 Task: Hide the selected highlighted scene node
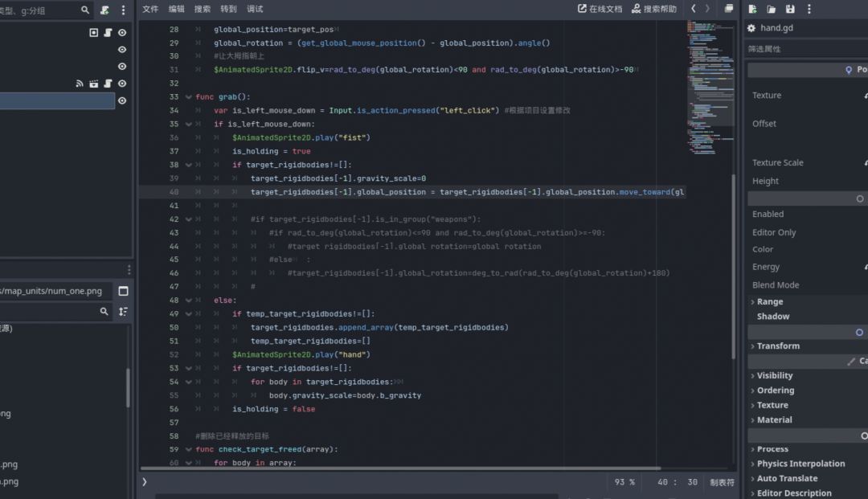tap(122, 100)
